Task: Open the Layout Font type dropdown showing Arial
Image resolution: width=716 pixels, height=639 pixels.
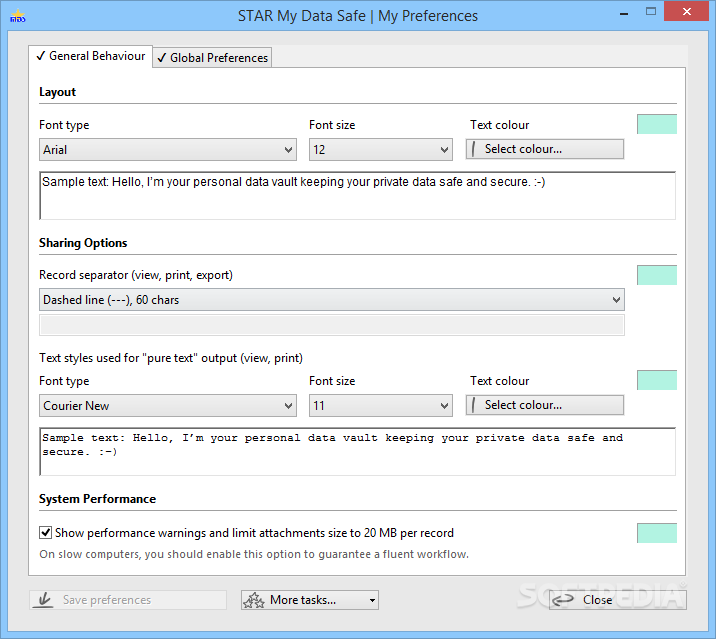Action: tap(168, 150)
